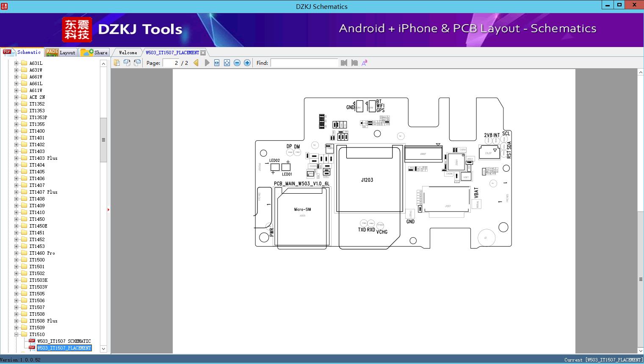Find next match icon
This screenshot has height=364, width=644.
[x=354, y=63]
